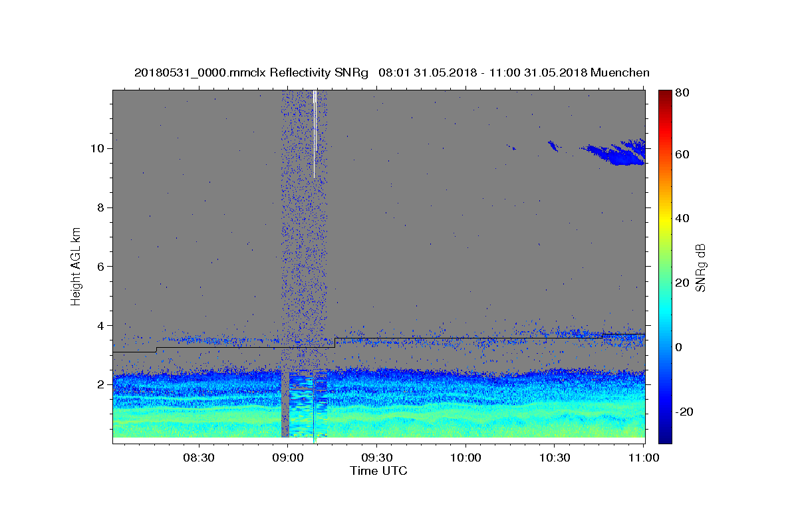Select the 09:30 time axis label

click(x=376, y=458)
